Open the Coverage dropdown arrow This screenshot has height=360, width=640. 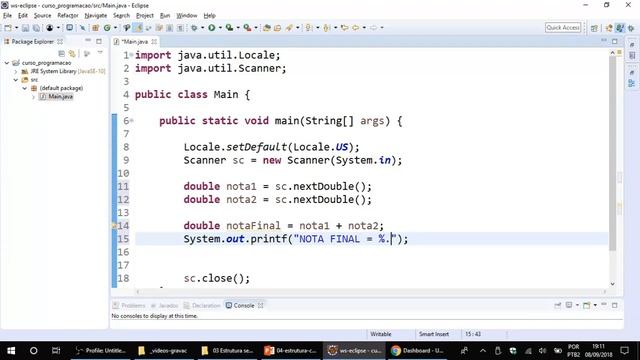point(238,28)
